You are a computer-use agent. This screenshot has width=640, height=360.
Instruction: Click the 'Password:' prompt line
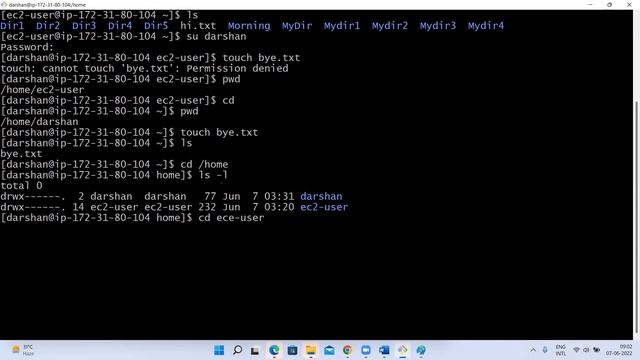[27, 47]
